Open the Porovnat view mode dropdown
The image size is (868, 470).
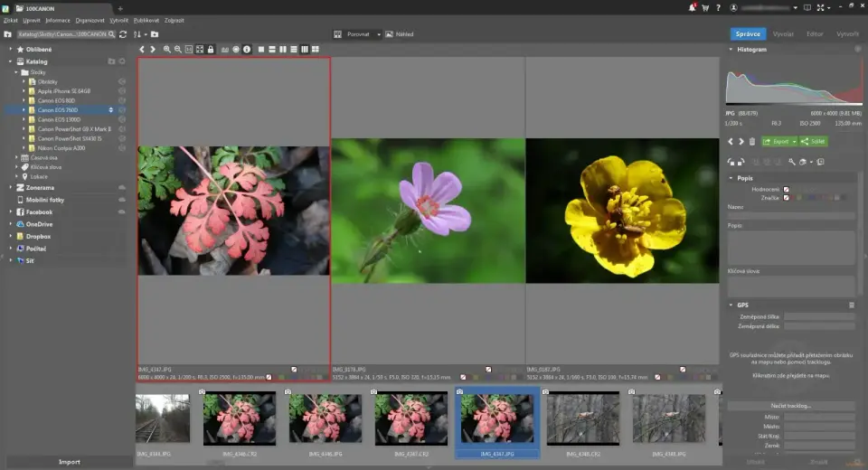click(357, 34)
